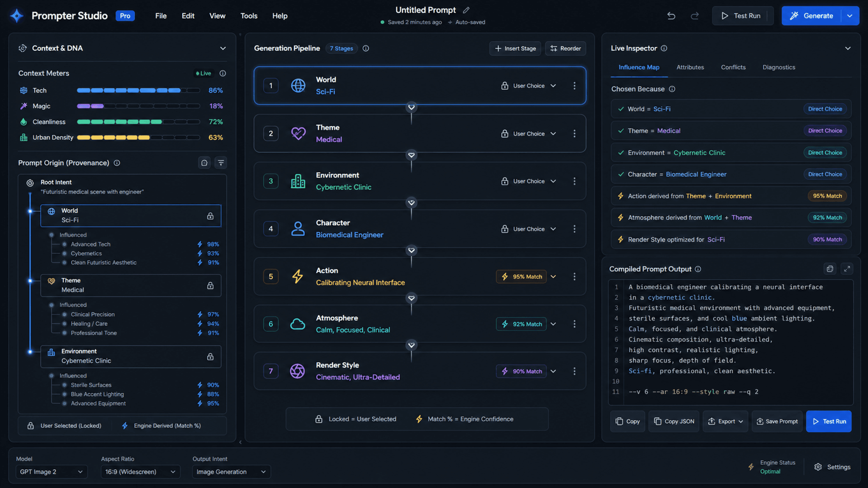Click the Chosen Because info icon
868x488 pixels.
tap(672, 89)
